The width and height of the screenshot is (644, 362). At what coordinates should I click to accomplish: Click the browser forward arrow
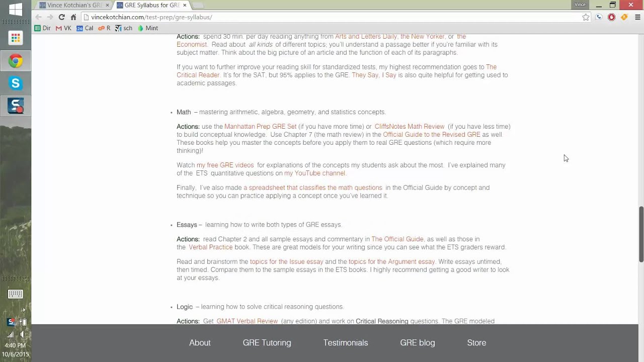pyautogui.click(x=50, y=17)
